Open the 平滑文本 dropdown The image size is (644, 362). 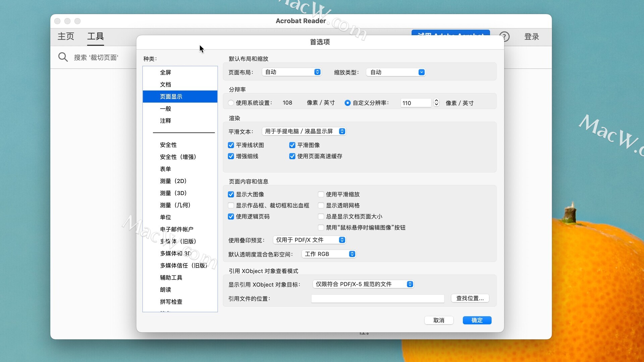[x=304, y=131]
